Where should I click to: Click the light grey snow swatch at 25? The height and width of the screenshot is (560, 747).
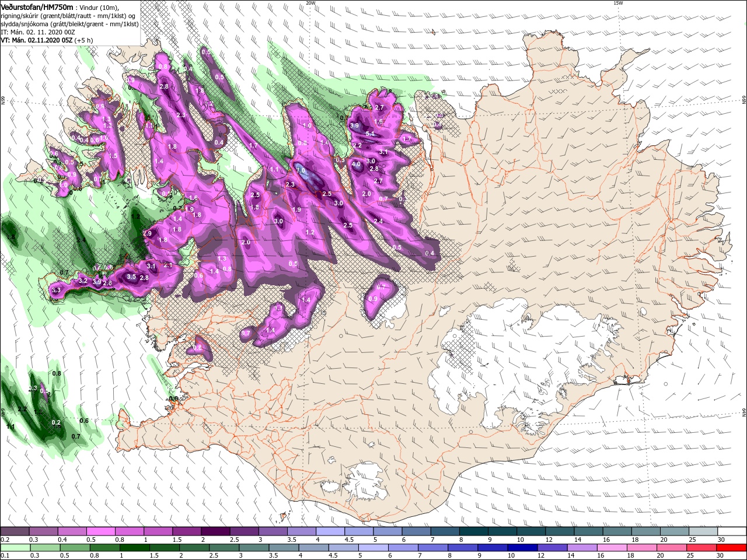(703, 531)
